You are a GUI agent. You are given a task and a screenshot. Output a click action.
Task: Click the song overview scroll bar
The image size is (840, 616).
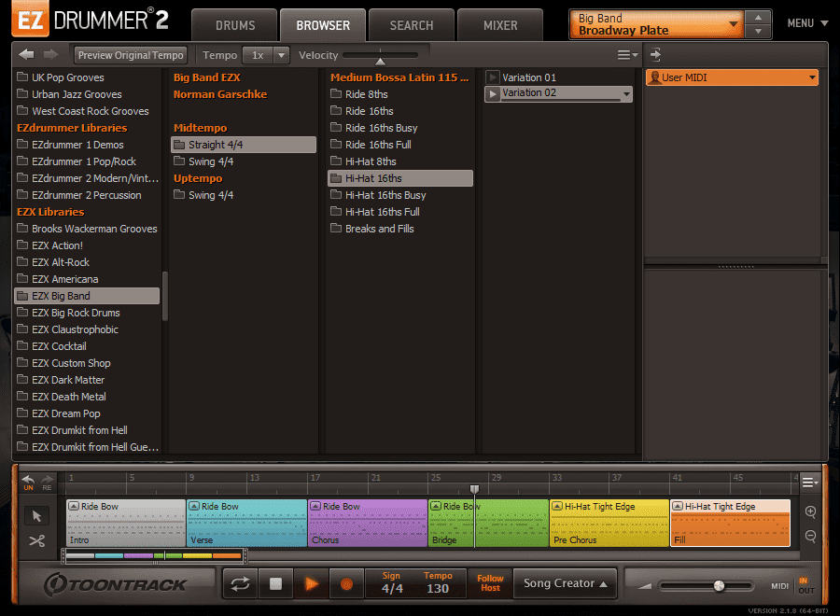coord(154,556)
